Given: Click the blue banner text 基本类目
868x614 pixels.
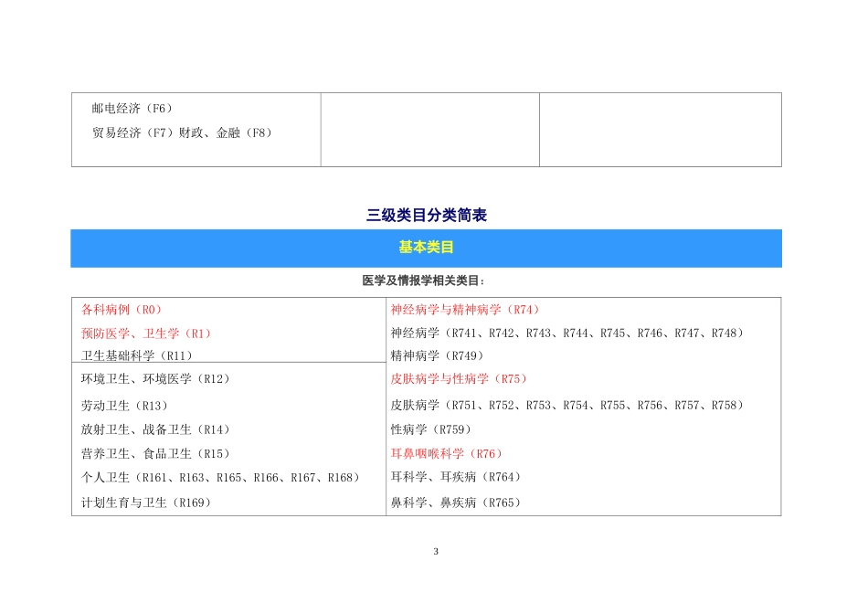Looking at the screenshot, I should coord(427,247).
